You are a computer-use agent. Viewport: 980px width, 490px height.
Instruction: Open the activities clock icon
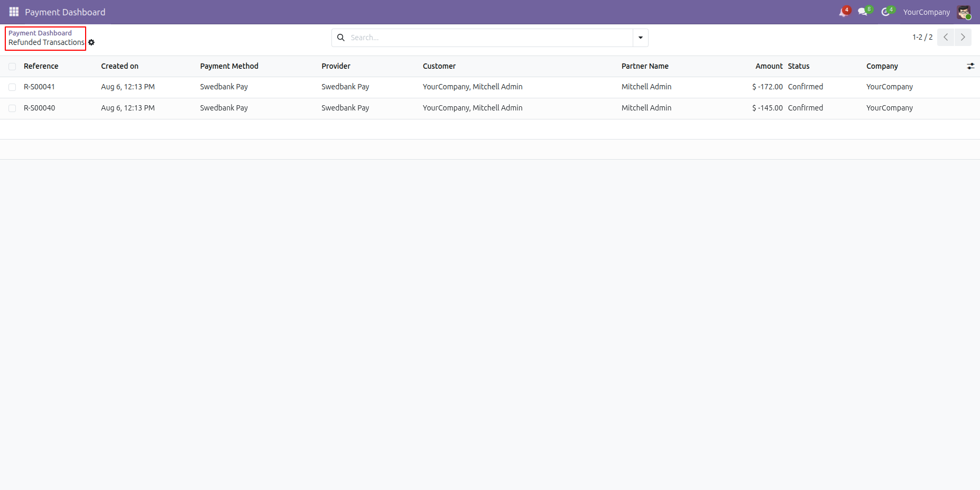(886, 12)
